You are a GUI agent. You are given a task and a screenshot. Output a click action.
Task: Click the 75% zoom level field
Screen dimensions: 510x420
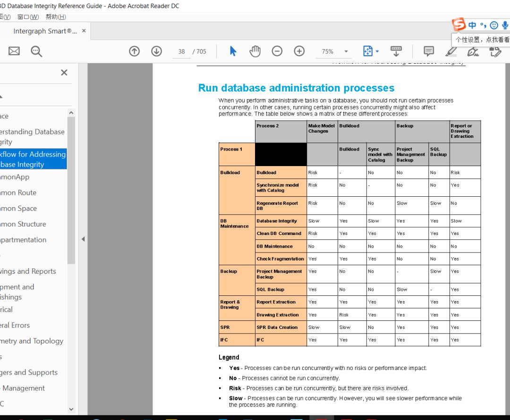328,51
